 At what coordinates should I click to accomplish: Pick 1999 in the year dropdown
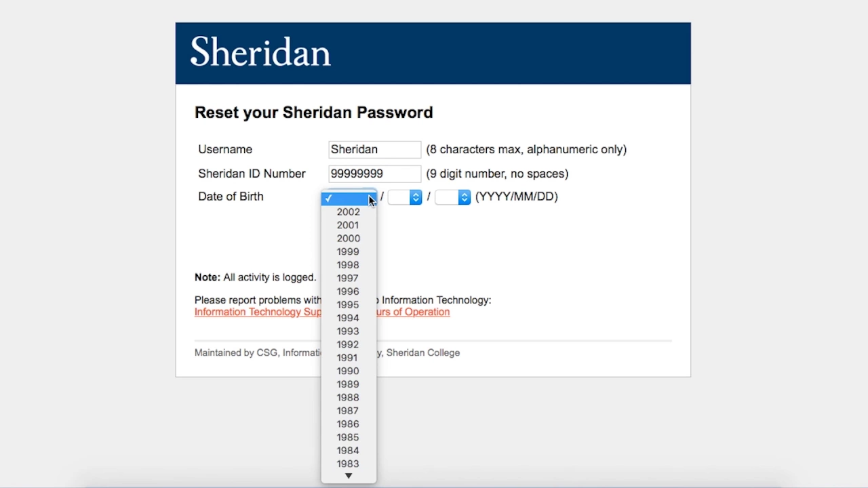tap(349, 251)
